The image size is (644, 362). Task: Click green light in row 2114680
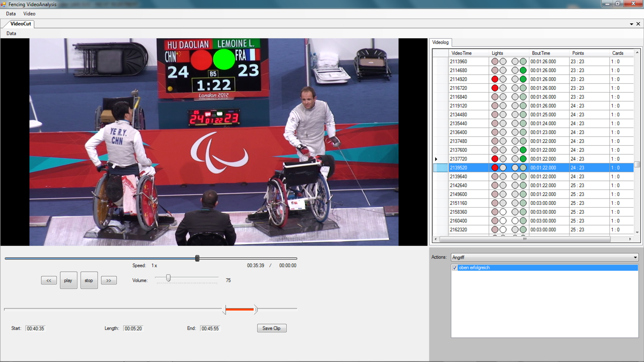pos(523,70)
